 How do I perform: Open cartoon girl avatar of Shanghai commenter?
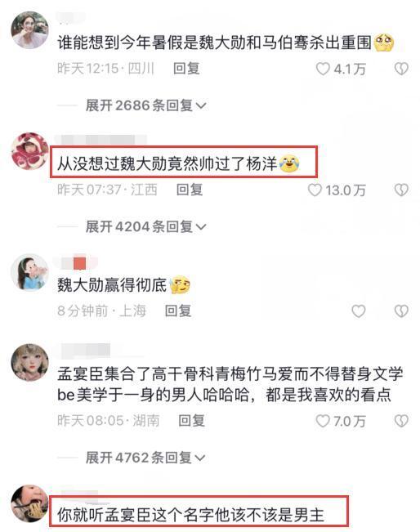30,272
